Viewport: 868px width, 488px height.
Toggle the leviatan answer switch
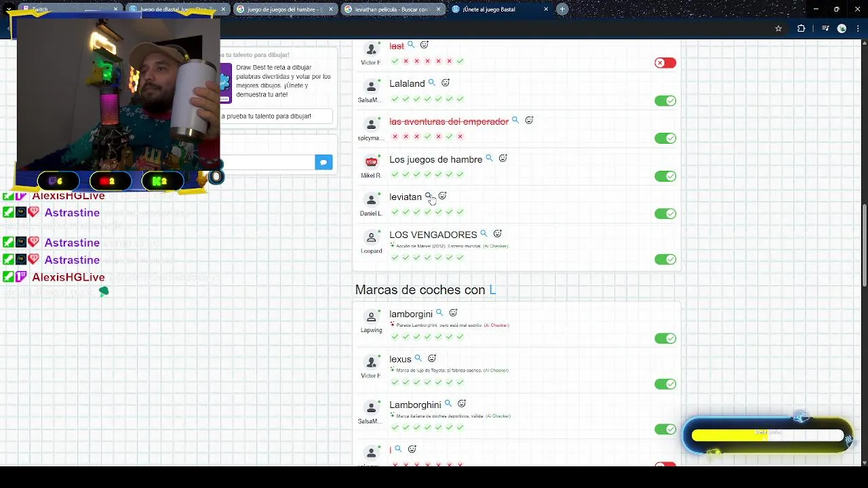pos(665,213)
